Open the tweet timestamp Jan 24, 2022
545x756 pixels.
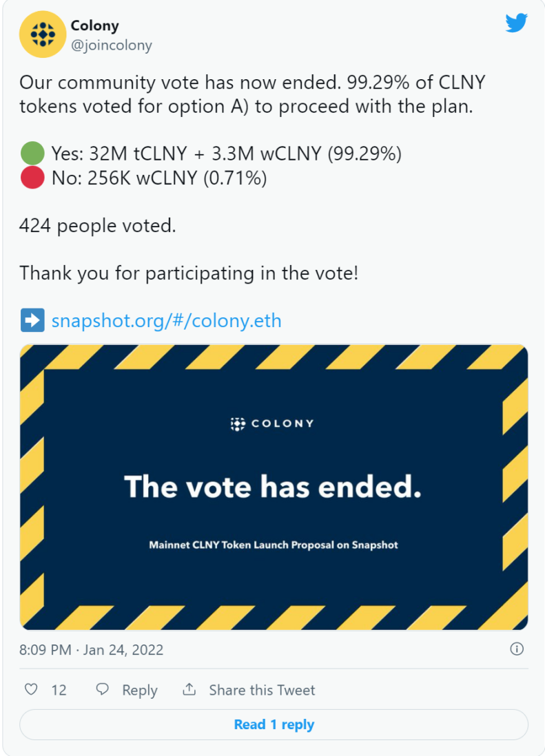(x=91, y=650)
